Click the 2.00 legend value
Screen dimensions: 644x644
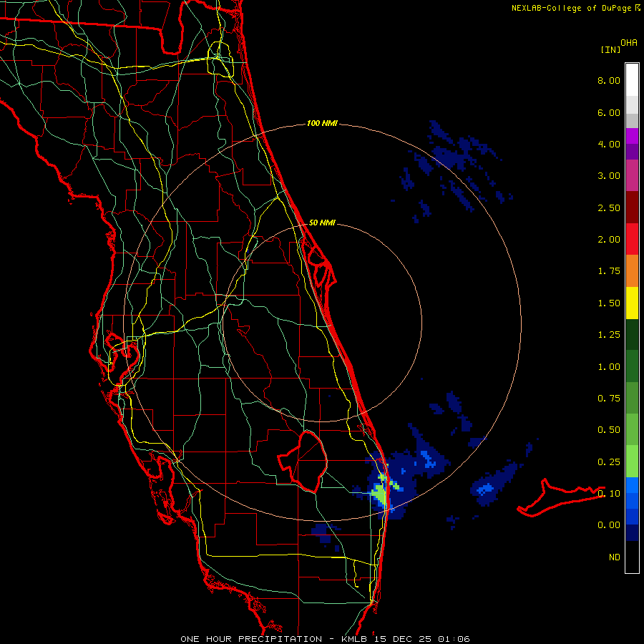tap(609, 240)
